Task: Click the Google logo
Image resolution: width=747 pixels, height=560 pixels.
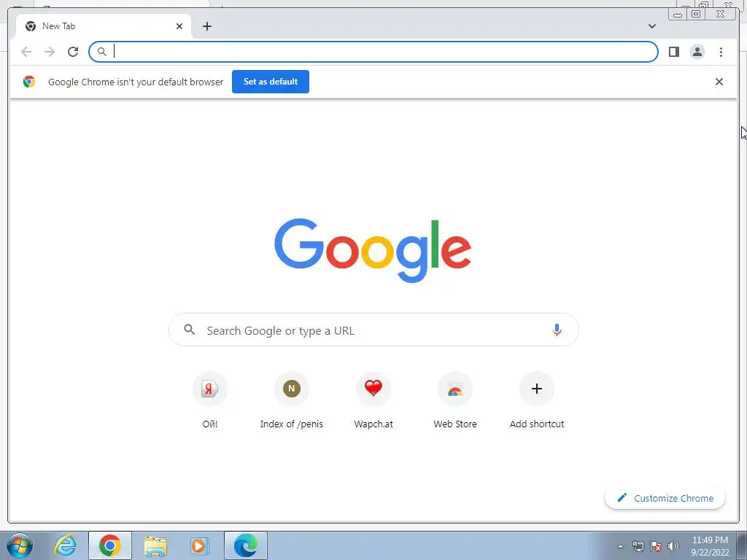Action: [373, 251]
